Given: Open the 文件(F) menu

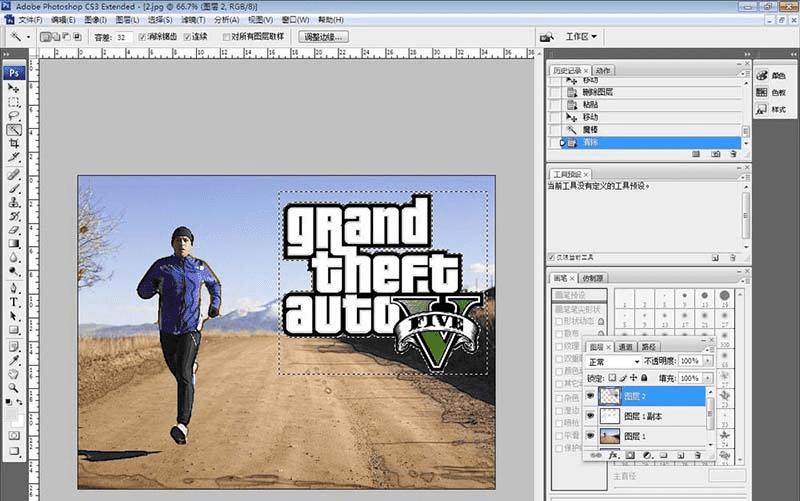Looking at the screenshot, I should [x=31, y=20].
